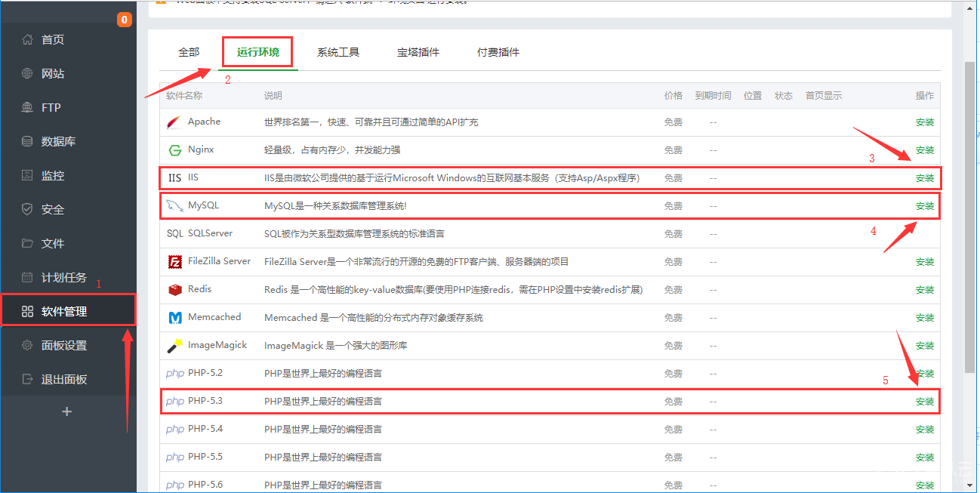Switch to the 付费插件 tab
Screen dimensions: 980x493
pos(498,52)
